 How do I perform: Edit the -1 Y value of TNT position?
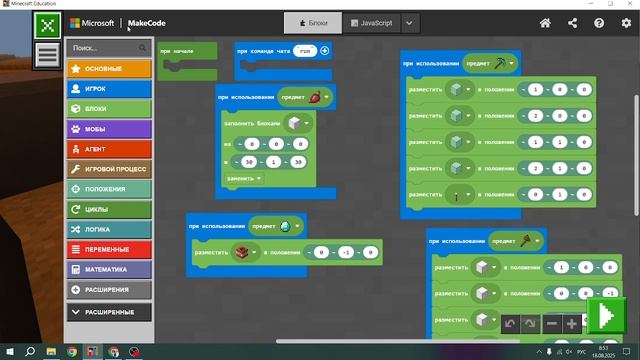tap(346, 252)
